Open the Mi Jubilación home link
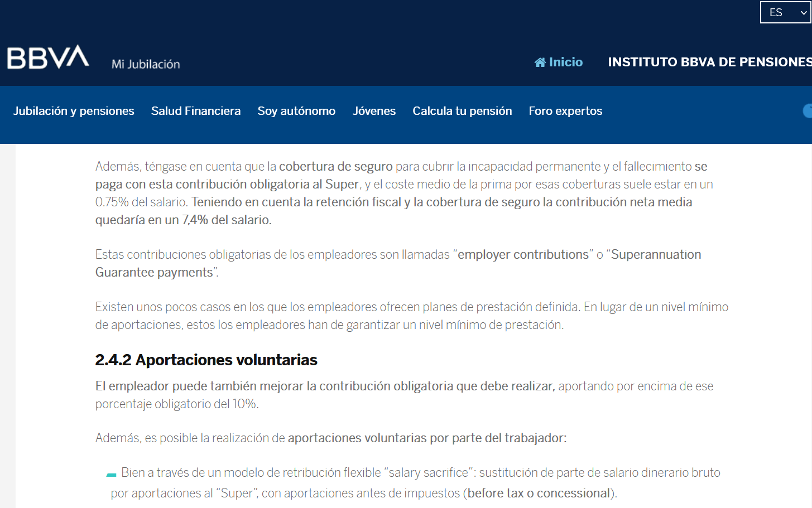The image size is (812, 508). [x=146, y=64]
